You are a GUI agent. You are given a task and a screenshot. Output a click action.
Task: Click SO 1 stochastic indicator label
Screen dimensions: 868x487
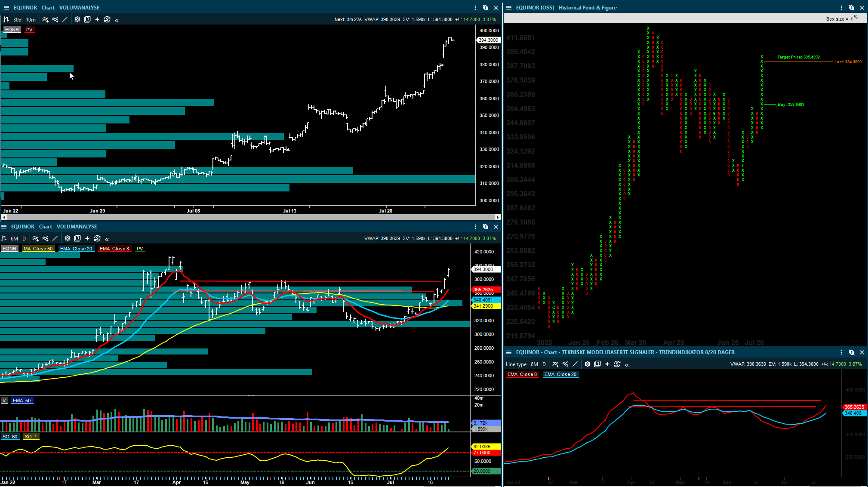pyautogui.click(x=31, y=437)
